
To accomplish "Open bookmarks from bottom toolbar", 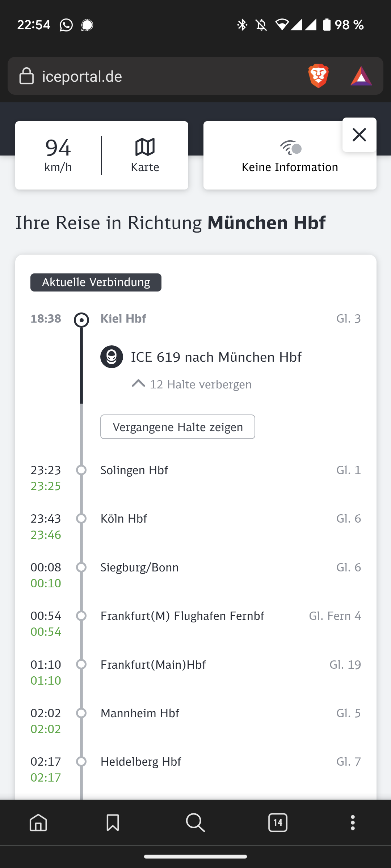I will (113, 822).
